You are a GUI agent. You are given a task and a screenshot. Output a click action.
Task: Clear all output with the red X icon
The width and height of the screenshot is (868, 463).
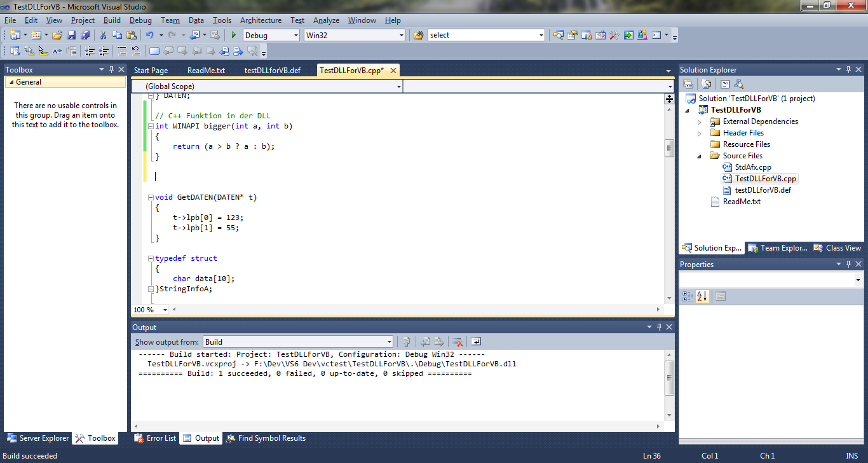pos(457,342)
